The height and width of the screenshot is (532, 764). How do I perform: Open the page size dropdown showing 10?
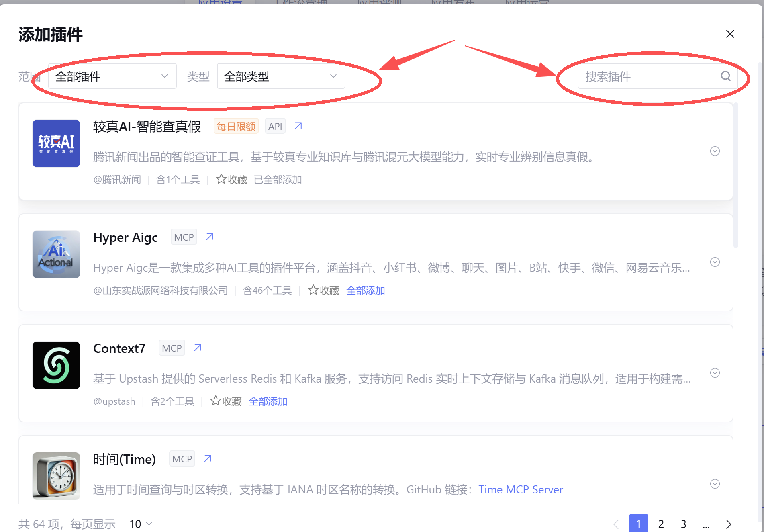[141, 524]
